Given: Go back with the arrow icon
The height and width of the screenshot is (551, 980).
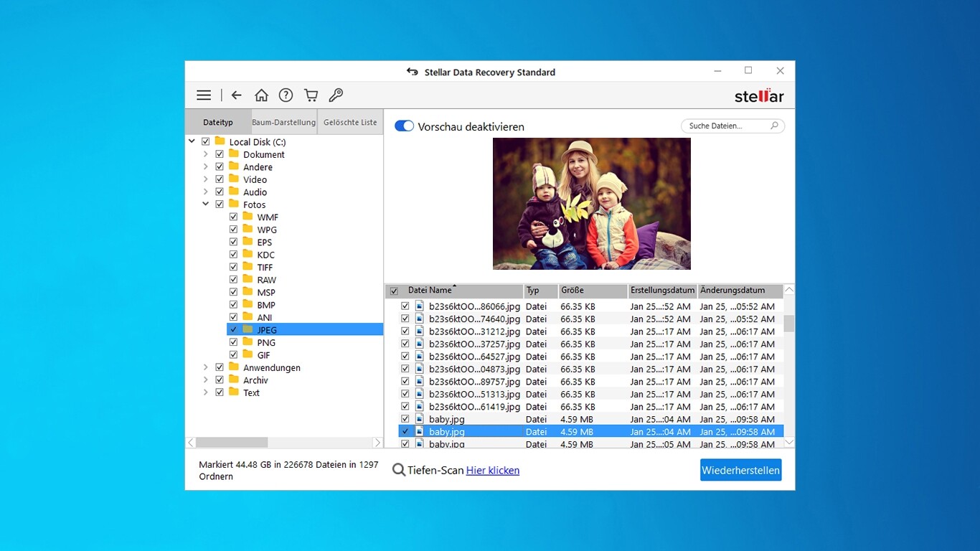Looking at the screenshot, I should click(x=236, y=95).
